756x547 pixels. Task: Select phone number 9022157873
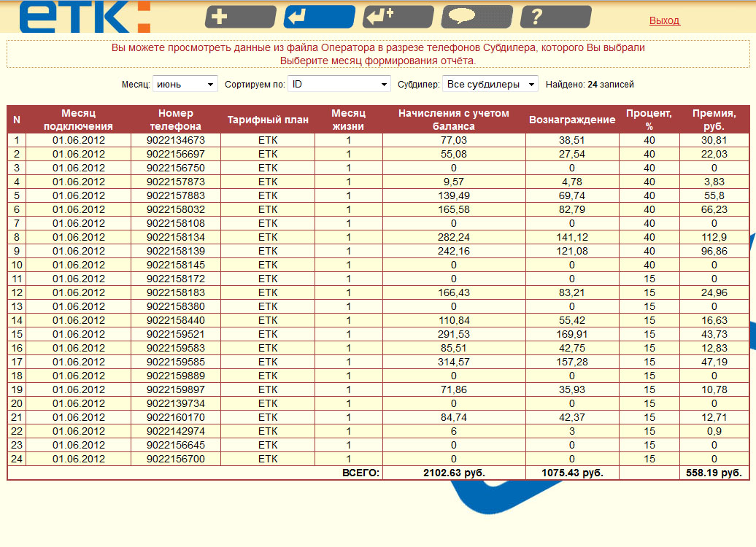[175, 182]
